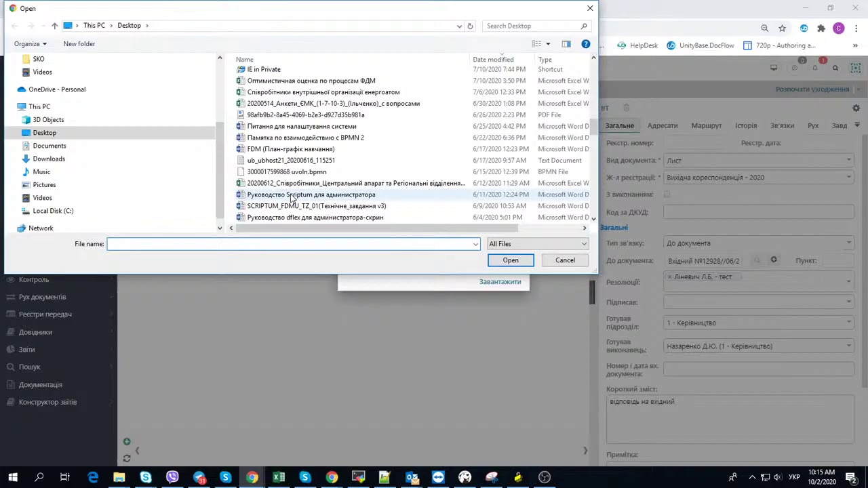Open OneDrive - Personal in navigation pane
The height and width of the screenshot is (488, 868).
tap(57, 89)
